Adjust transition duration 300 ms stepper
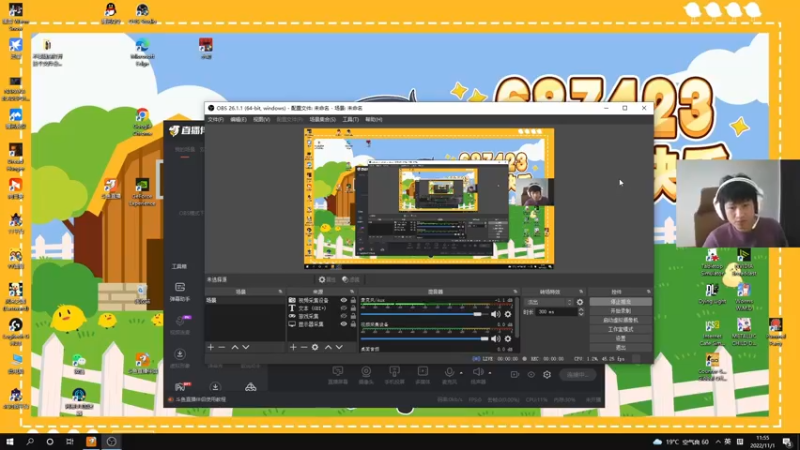800x450 pixels. (581, 312)
